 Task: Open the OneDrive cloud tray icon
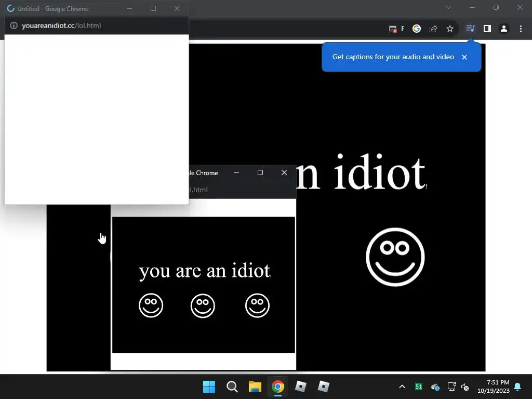coord(435,387)
